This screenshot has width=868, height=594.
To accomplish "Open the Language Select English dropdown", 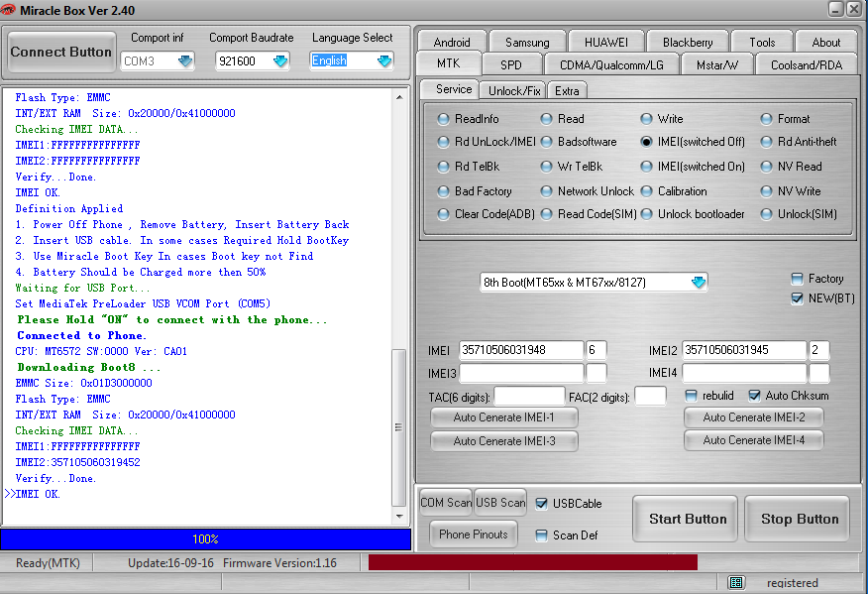I will pos(384,60).
